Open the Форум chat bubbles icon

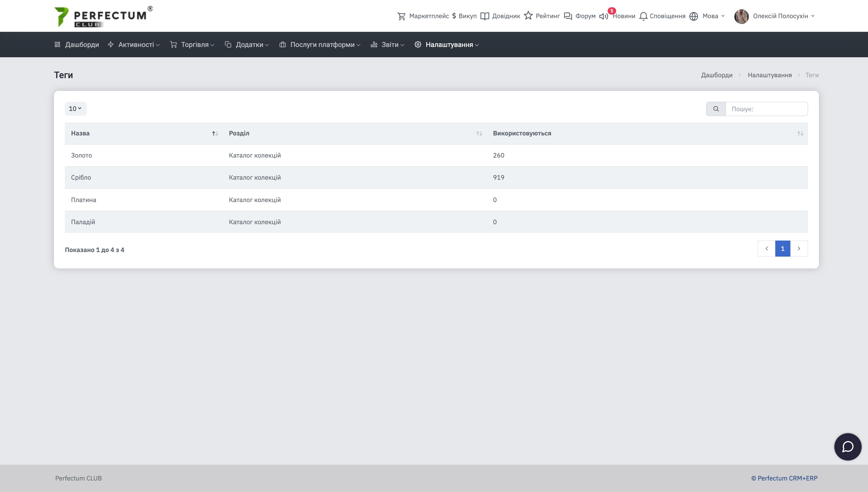[568, 16]
